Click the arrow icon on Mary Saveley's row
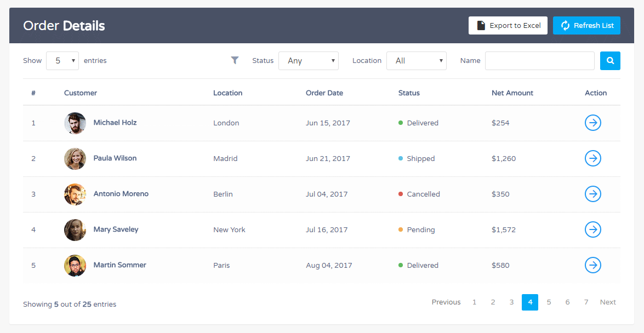The image size is (644, 333). click(x=592, y=229)
